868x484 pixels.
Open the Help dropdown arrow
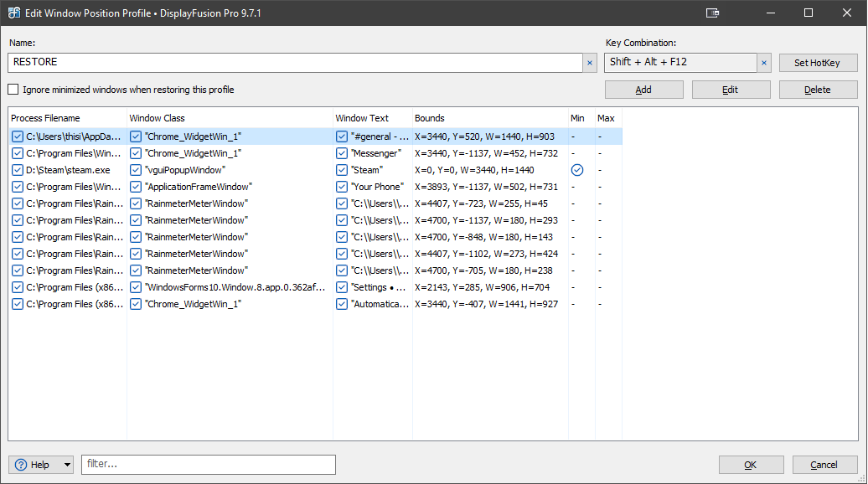pyautogui.click(x=67, y=465)
